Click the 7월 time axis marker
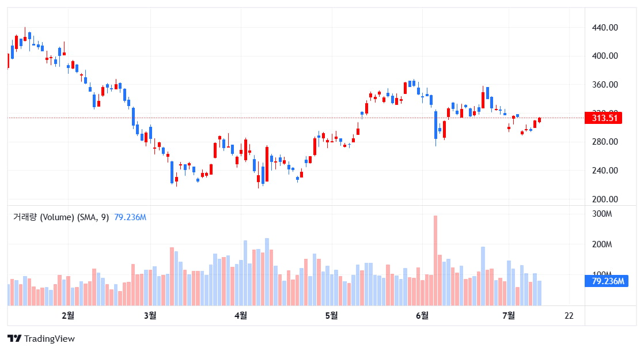The height and width of the screenshot is (351, 644). pyautogui.click(x=509, y=316)
